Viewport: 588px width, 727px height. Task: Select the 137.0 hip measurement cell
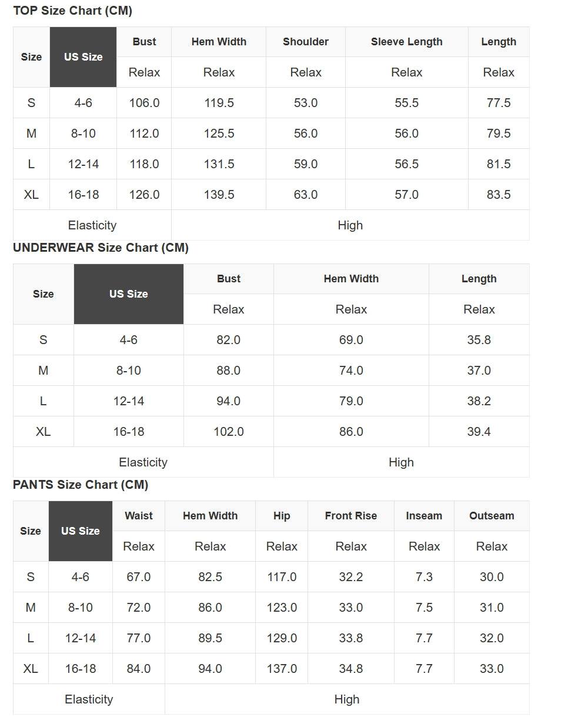282,669
